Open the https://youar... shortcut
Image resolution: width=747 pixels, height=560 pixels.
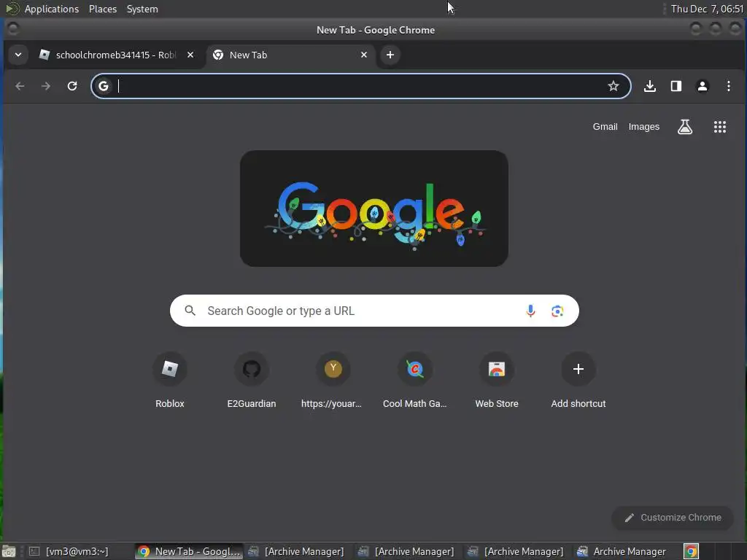[333, 380]
